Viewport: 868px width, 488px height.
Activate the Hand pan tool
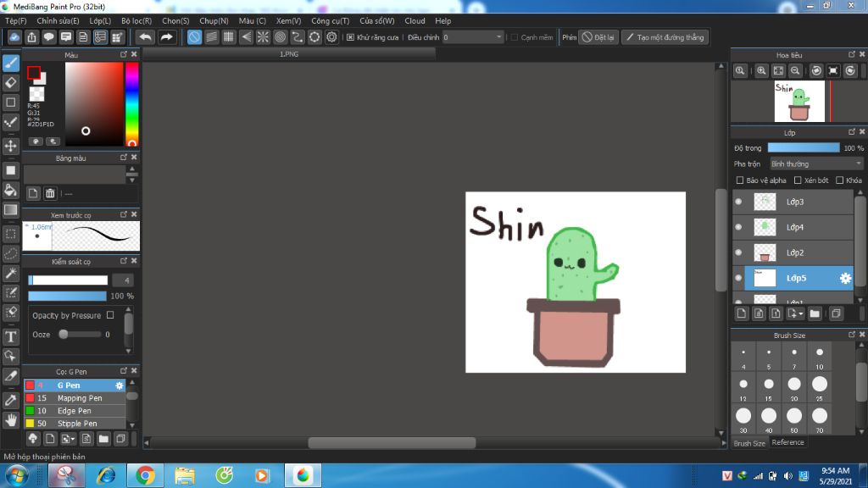tap(11, 419)
